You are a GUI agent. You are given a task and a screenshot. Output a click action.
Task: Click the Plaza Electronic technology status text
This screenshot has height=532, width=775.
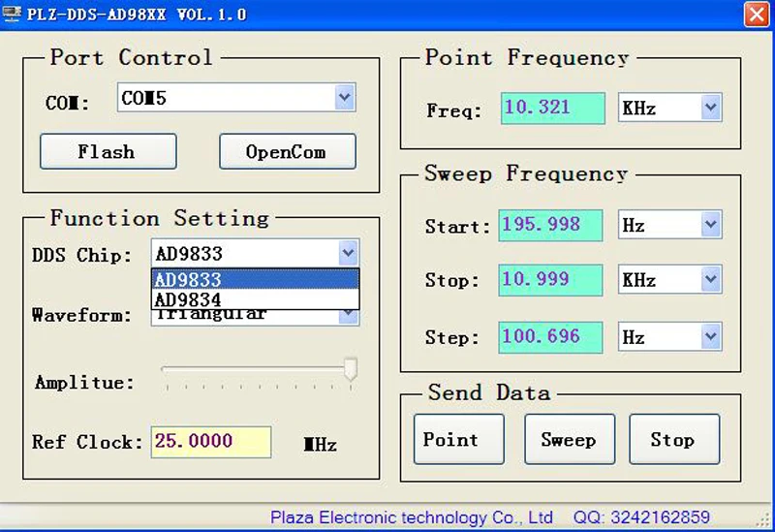coord(411,517)
